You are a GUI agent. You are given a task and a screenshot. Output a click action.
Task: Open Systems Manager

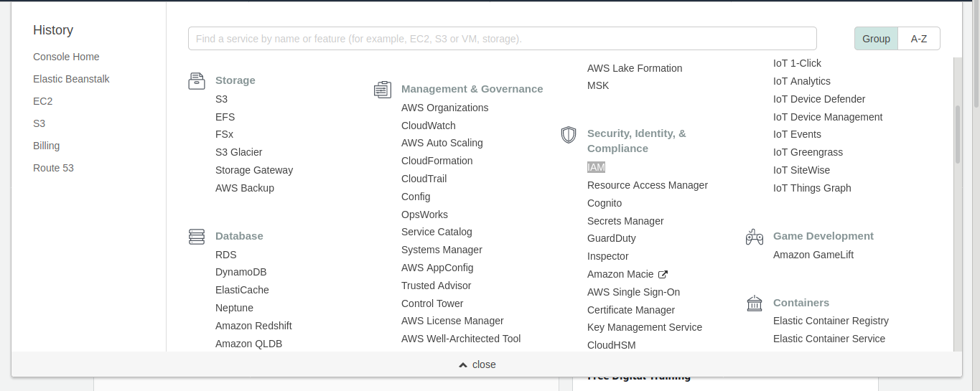coord(442,250)
